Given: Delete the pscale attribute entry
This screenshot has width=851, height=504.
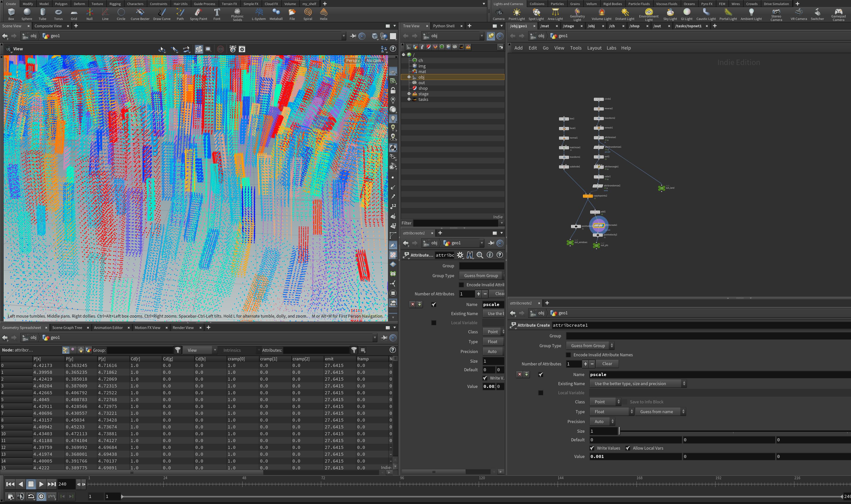Looking at the screenshot, I should point(519,374).
